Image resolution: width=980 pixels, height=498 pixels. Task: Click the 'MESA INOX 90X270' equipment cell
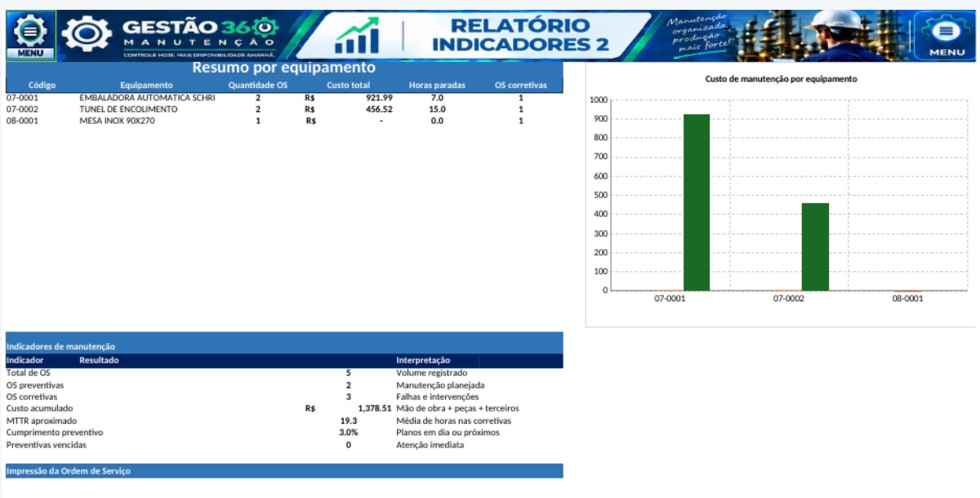click(x=117, y=121)
